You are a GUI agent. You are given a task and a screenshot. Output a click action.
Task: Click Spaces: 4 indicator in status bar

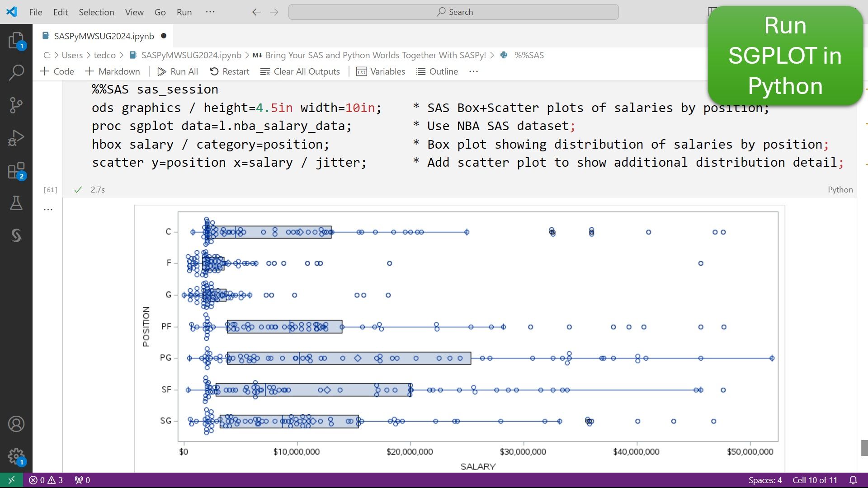click(x=765, y=480)
